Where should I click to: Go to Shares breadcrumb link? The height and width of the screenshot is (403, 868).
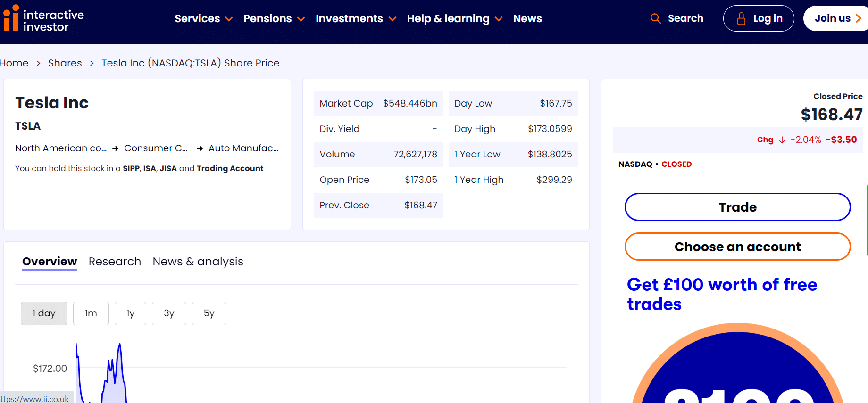pyautogui.click(x=65, y=63)
